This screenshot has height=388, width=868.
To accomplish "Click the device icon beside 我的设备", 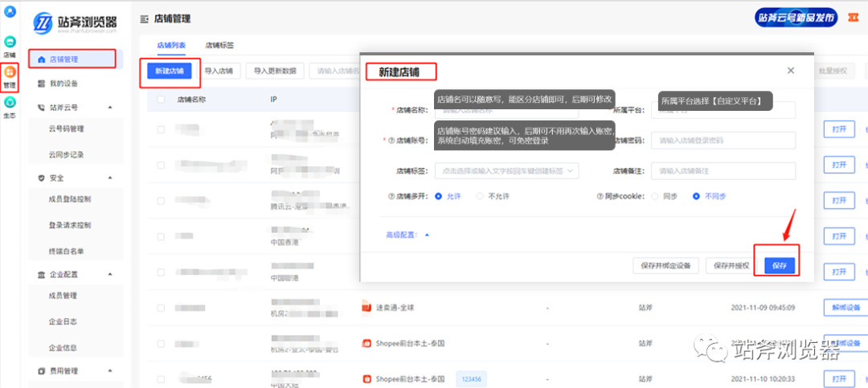I will pyautogui.click(x=40, y=84).
